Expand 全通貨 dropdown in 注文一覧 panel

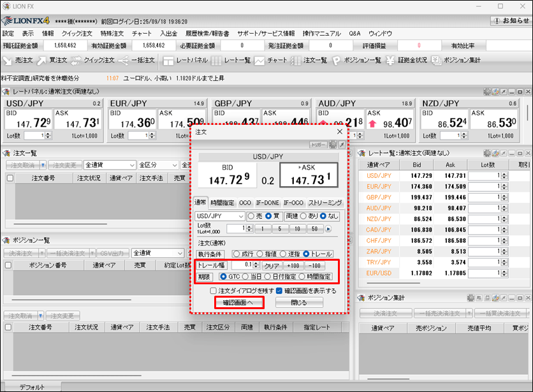click(131, 165)
